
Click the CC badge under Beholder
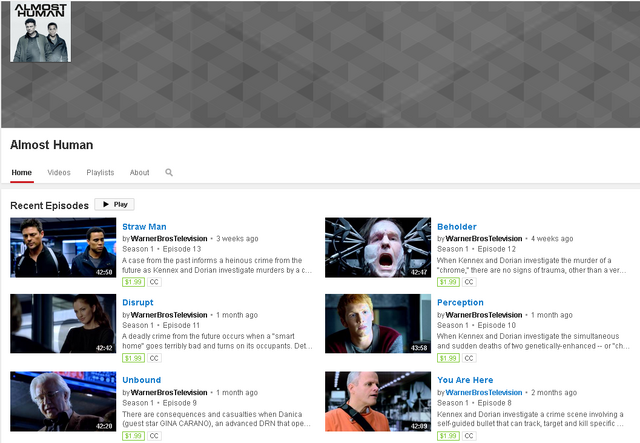pyautogui.click(x=469, y=282)
